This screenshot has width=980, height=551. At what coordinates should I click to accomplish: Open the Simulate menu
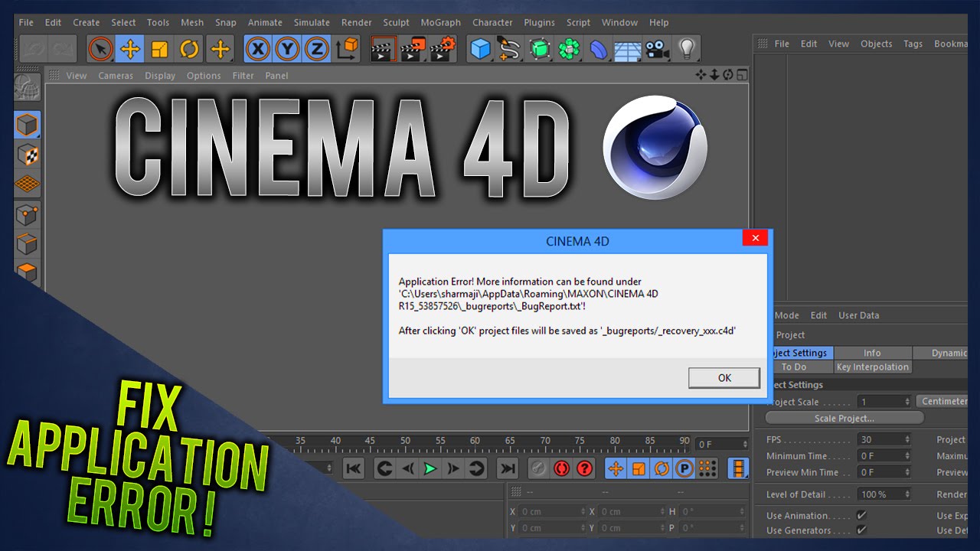click(312, 22)
